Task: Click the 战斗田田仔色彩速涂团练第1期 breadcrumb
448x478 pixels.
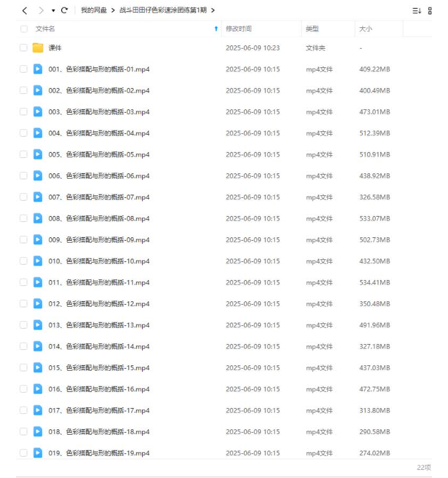Action: (x=163, y=10)
